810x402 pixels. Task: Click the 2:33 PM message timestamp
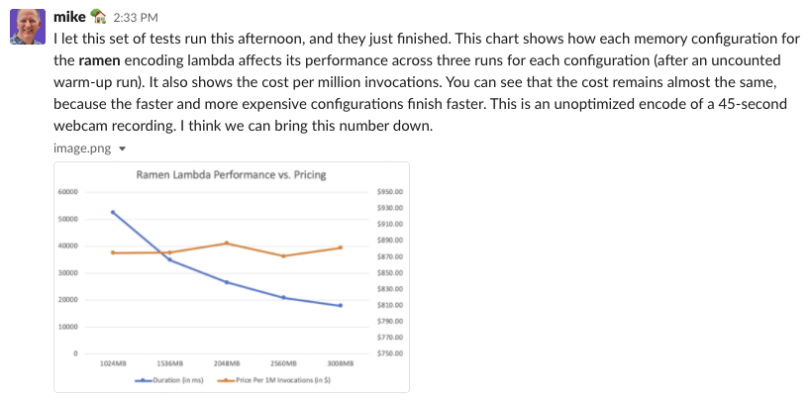[x=134, y=18]
